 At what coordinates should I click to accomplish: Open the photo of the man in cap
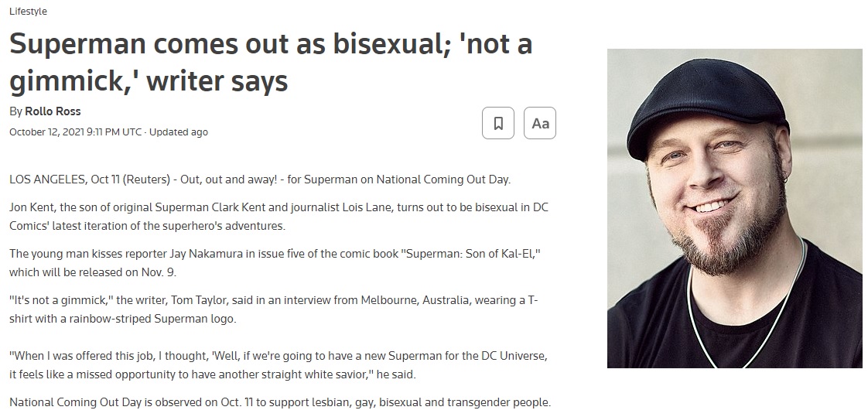735,208
